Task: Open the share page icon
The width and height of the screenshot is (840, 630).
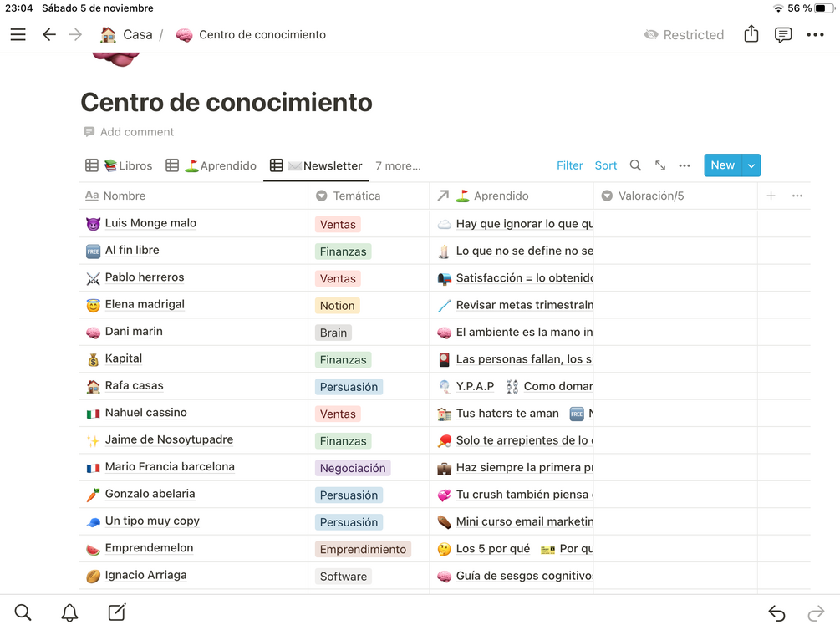Action: coord(751,33)
